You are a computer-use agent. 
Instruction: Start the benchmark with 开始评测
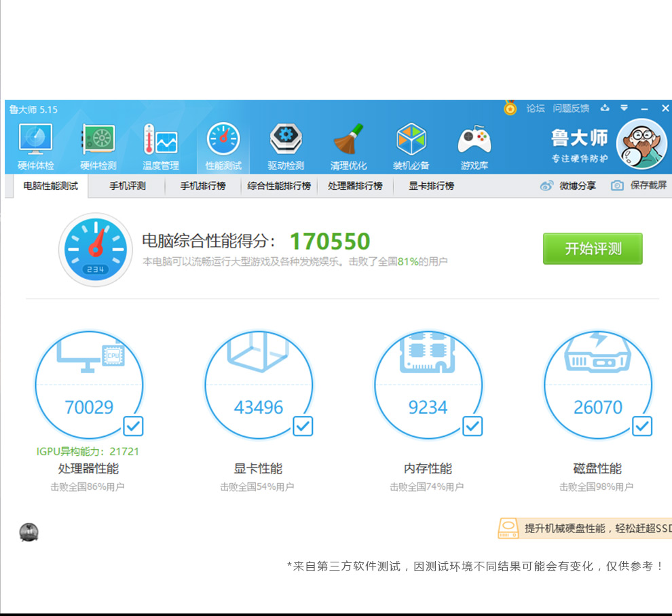pyautogui.click(x=593, y=248)
